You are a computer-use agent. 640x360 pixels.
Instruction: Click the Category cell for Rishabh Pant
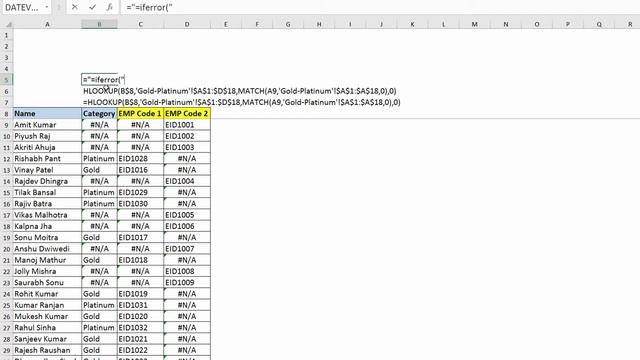click(x=99, y=159)
